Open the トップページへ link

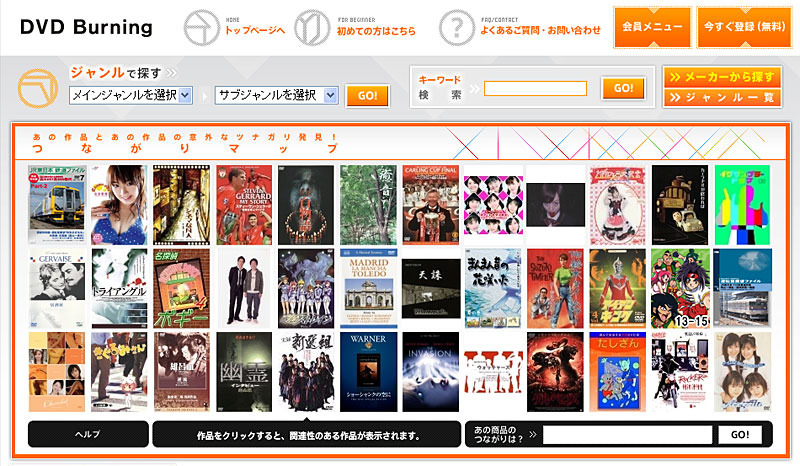[255, 30]
